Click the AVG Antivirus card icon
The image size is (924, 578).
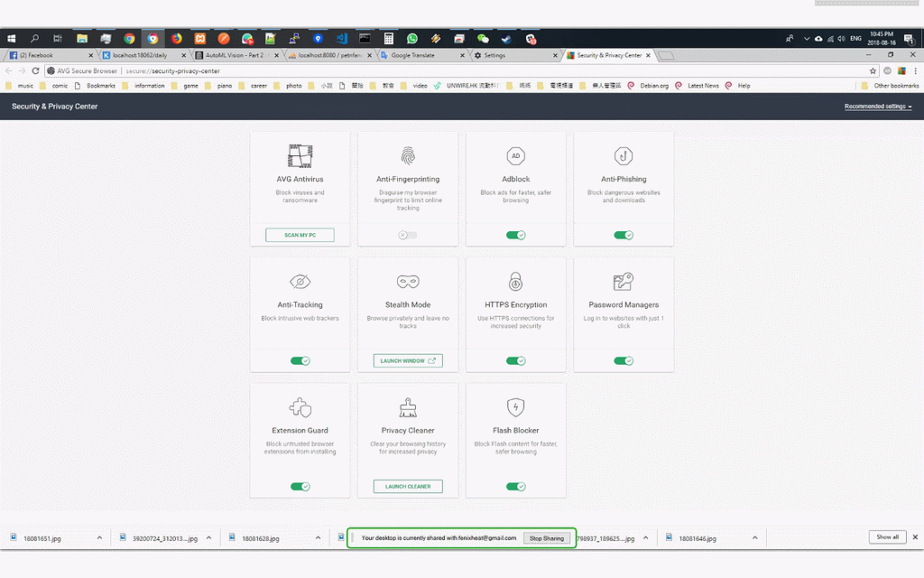point(300,155)
